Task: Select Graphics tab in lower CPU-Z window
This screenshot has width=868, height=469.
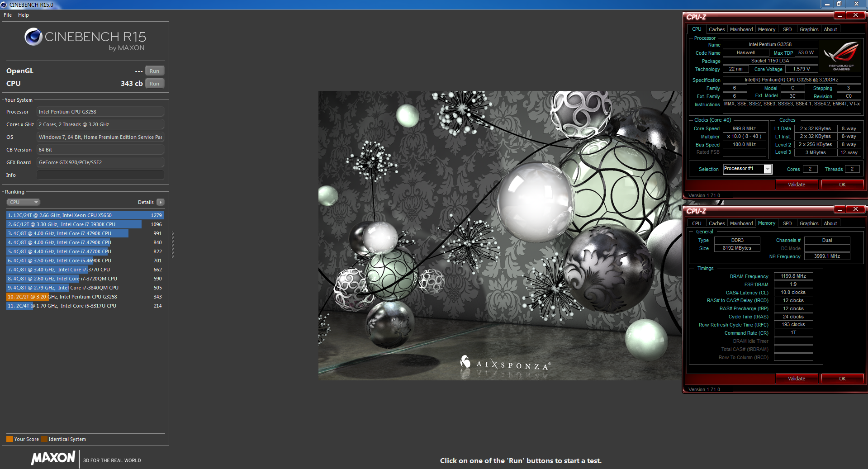Action: click(x=809, y=223)
